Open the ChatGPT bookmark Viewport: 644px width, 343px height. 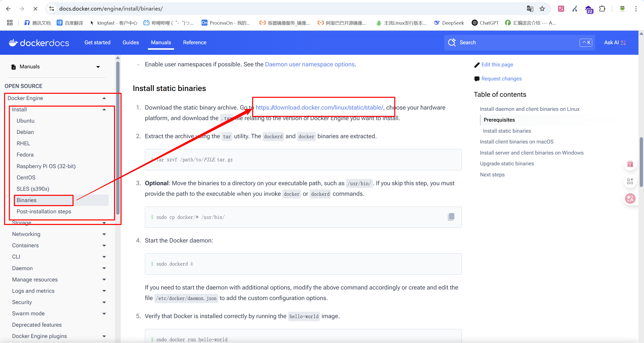tap(485, 23)
